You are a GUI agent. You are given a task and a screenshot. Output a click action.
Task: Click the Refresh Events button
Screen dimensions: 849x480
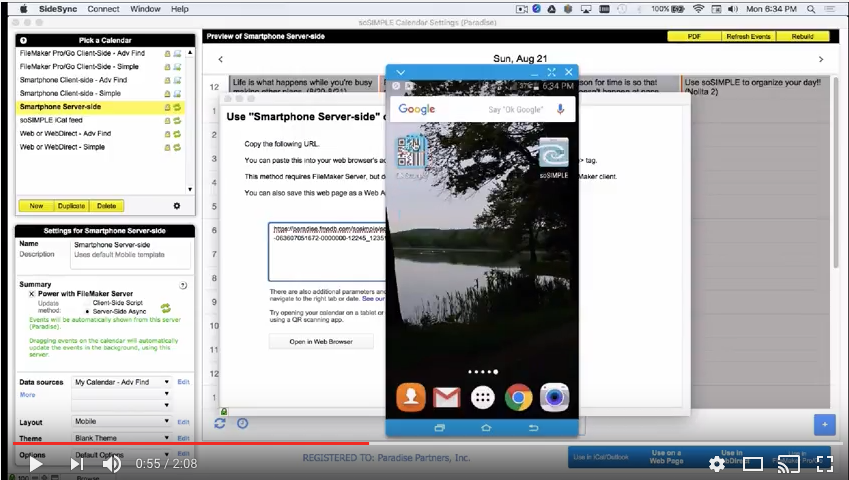tap(748, 36)
